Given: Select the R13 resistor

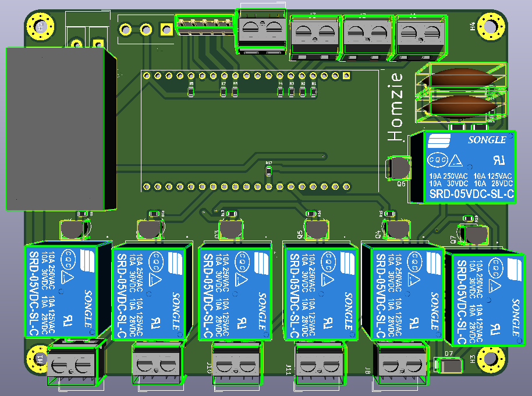Looking at the screenshot, I should 232,214.
